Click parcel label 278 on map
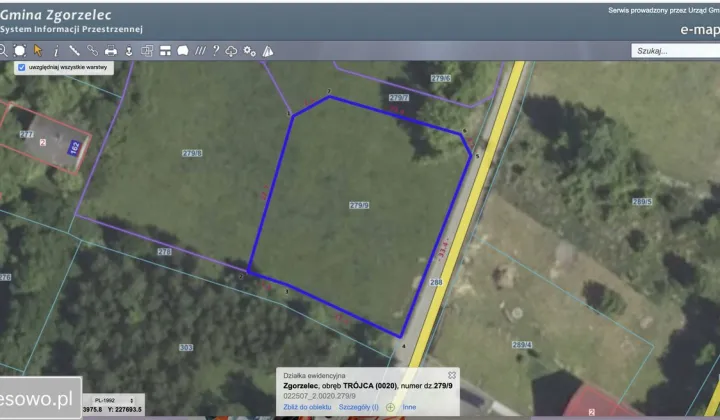The image size is (720, 420). click(164, 252)
